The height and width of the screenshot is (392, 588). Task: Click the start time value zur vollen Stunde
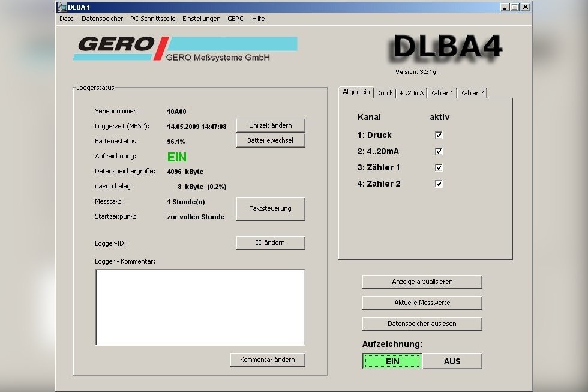tap(196, 217)
